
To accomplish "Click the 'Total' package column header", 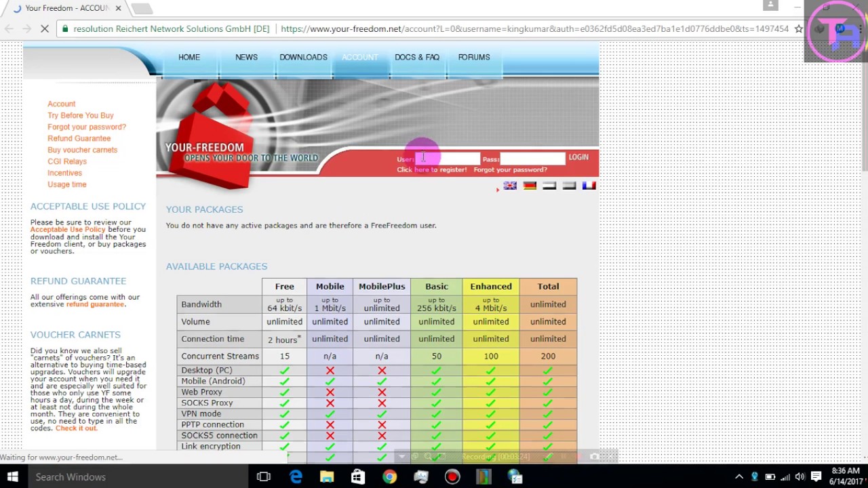I will tap(548, 286).
